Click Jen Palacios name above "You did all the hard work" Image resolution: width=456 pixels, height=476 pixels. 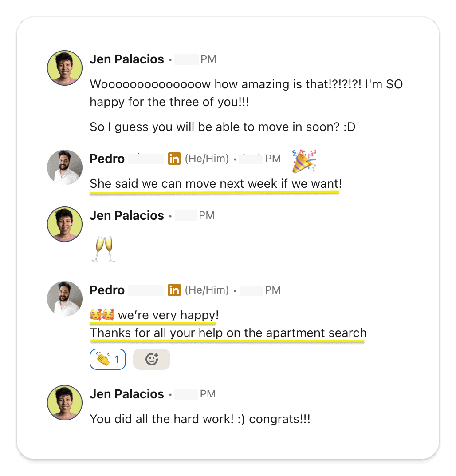[127, 394]
